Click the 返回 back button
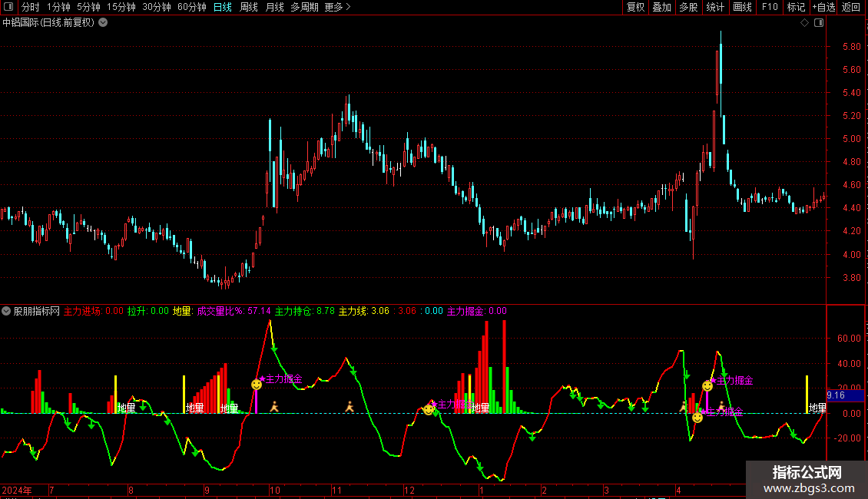The height and width of the screenshot is (499, 868). pyautogui.click(x=851, y=8)
